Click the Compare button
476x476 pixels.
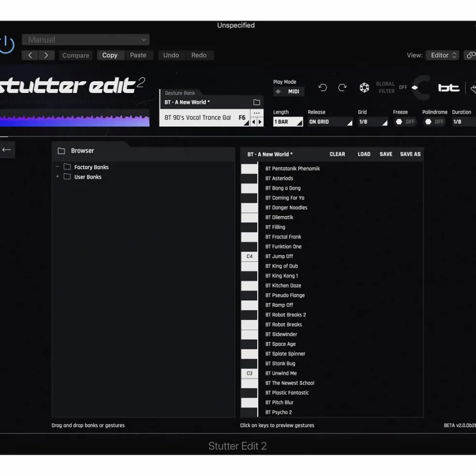tap(76, 55)
